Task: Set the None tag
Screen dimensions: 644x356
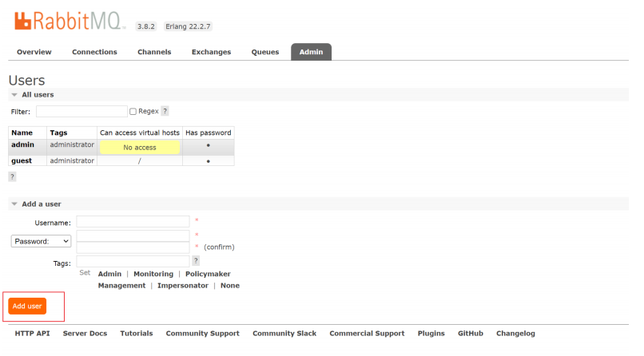Action: [230, 286]
